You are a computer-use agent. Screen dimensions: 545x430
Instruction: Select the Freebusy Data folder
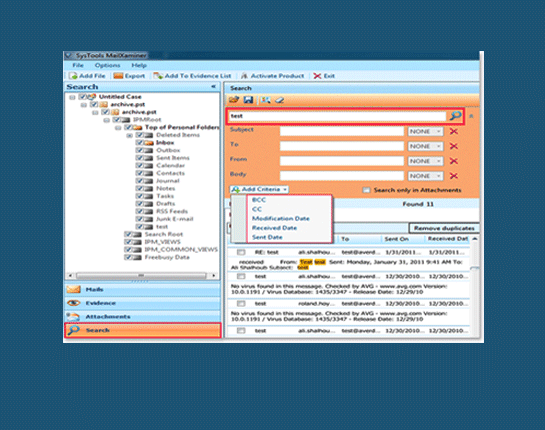point(167,257)
